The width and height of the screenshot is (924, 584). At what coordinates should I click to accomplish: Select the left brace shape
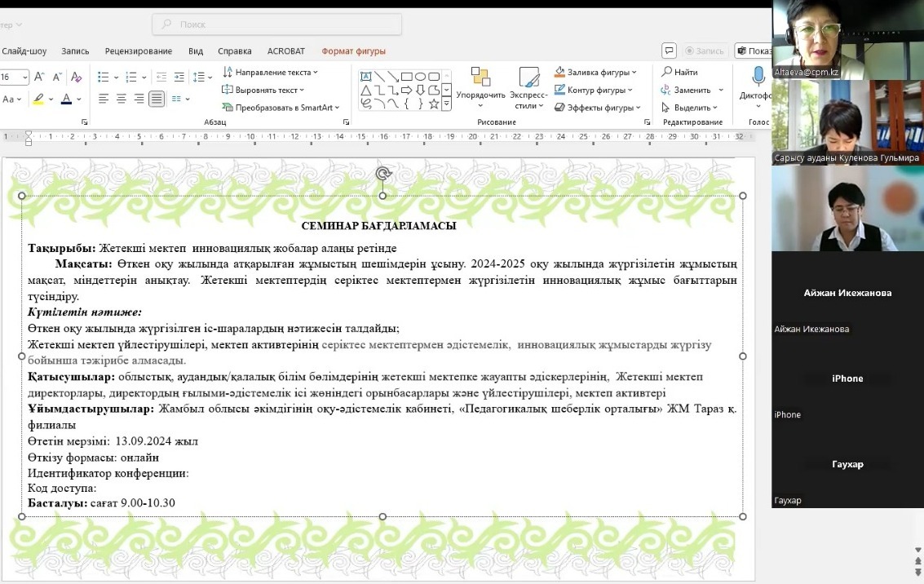pyautogui.click(x=407, y=104)
